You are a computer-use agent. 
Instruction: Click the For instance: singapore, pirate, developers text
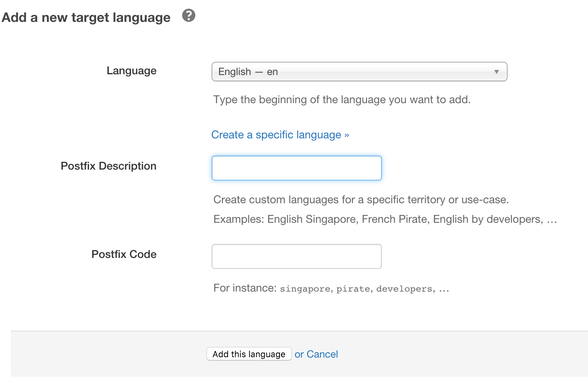click(331, 288)
